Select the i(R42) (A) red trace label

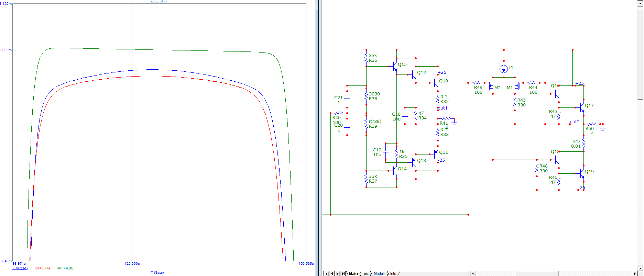tap(42, 268)
